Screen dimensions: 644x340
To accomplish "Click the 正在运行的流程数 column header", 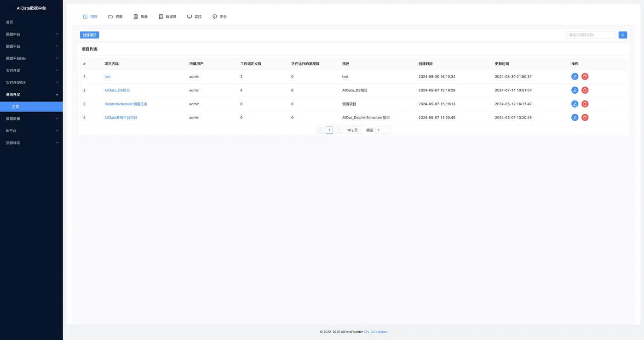I will click(x=305, y=64).
